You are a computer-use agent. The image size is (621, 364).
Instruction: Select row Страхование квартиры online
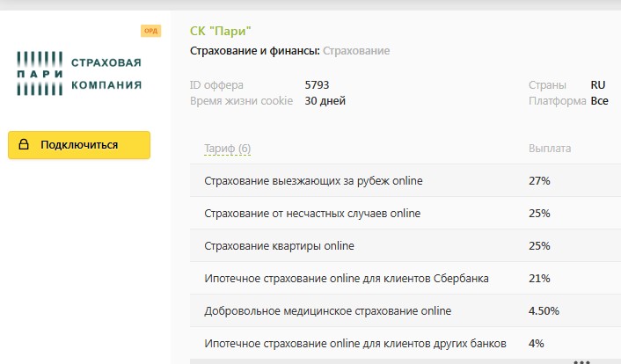(405, 245)
